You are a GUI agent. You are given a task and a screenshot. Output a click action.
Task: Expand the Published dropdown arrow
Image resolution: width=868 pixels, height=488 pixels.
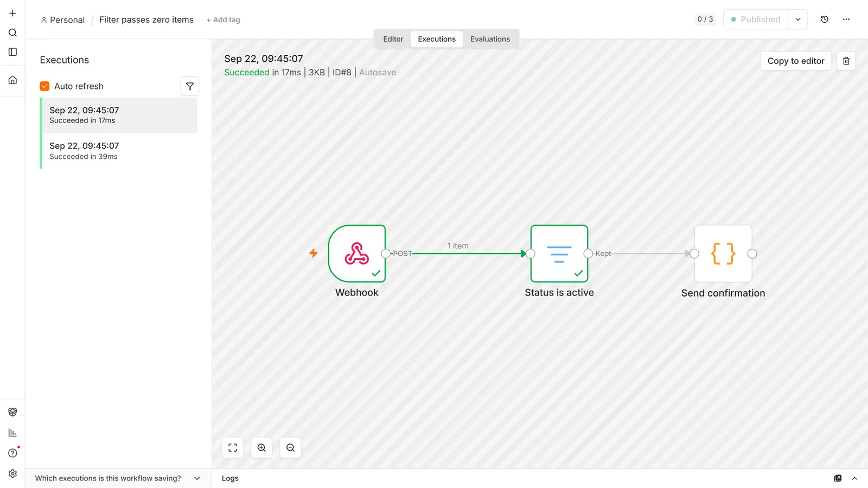coord(797,20)
